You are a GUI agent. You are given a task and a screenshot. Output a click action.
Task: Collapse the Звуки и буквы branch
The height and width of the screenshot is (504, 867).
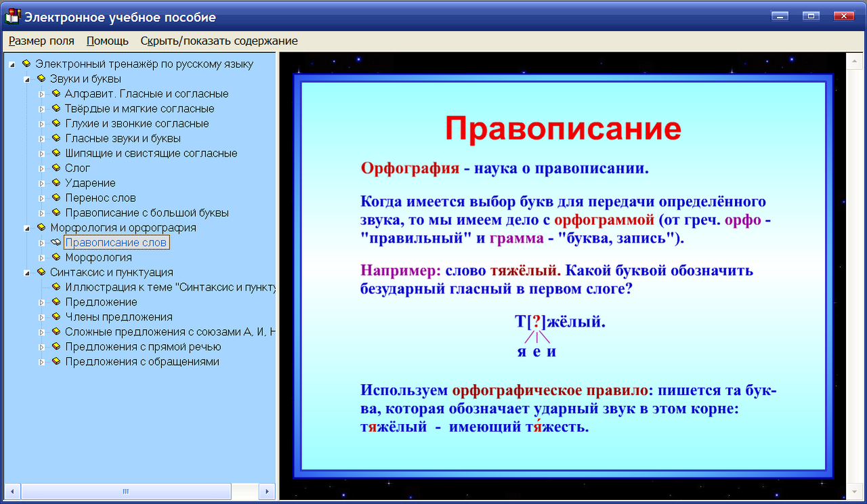[x=27, y=79]
